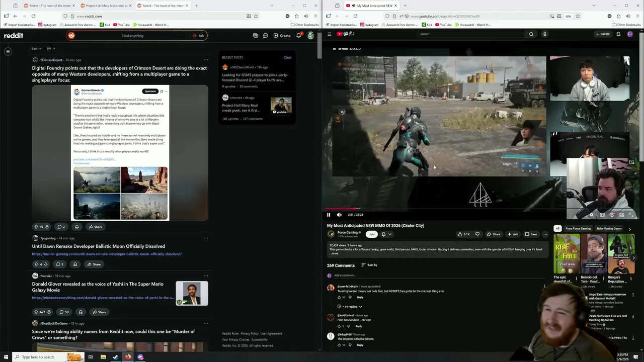Image resolution: width=644 pixels, height=362 pixels.
Task: Open Reddit Privacy Policy link
Action: (249, 333)
